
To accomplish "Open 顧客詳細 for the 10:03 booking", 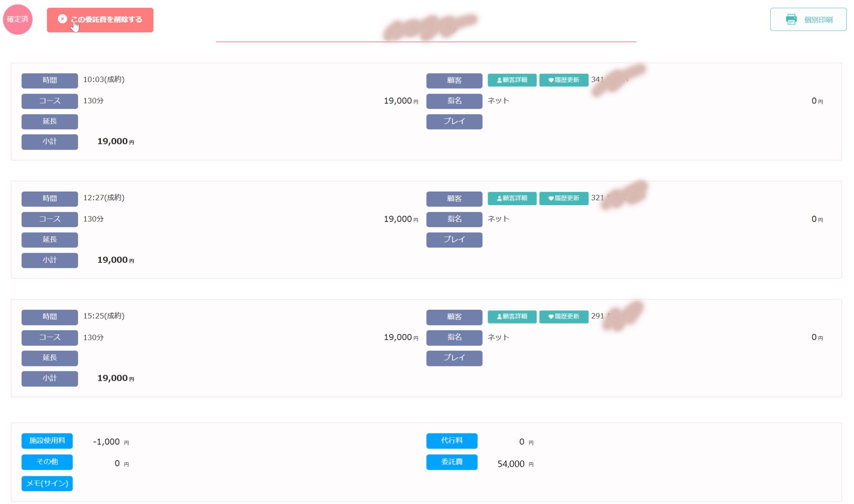I will [x=512, y=80].
